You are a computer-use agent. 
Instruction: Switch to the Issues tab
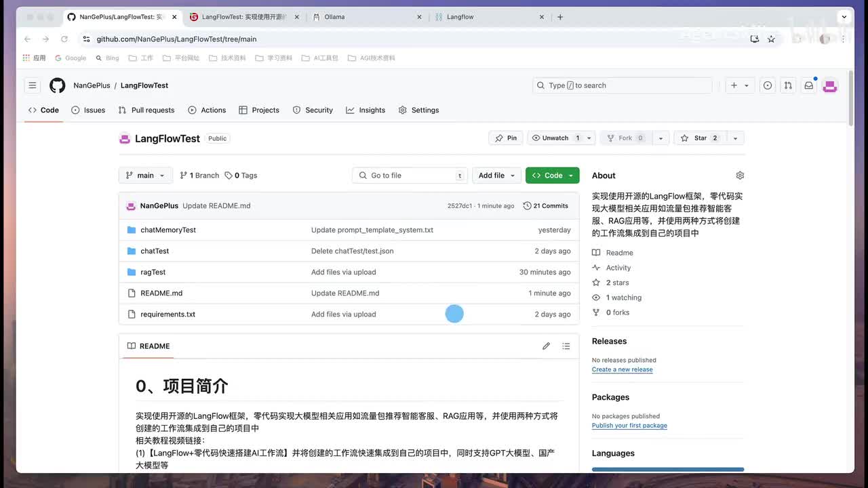pyautogui.click(x=88, y=110)
